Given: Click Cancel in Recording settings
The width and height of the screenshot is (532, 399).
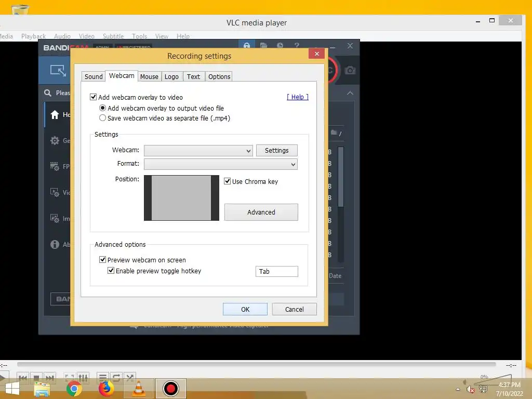Looking at the screenshot, I should [294, 309].
